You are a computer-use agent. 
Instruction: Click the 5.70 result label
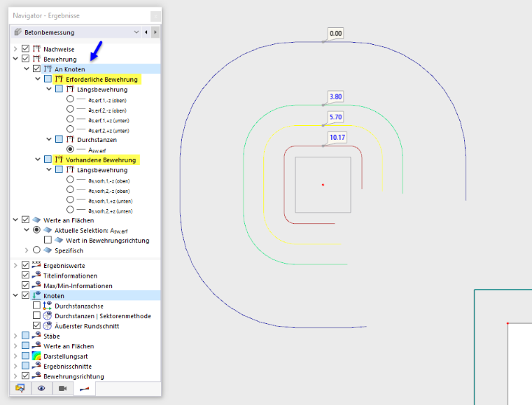[x=335, y=117]
